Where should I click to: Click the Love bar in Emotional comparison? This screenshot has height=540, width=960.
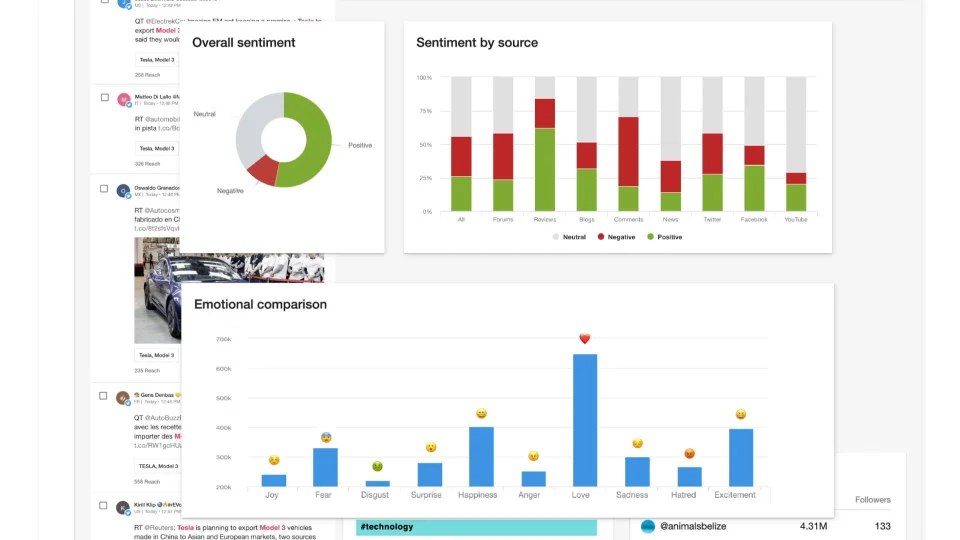(585, 420)
